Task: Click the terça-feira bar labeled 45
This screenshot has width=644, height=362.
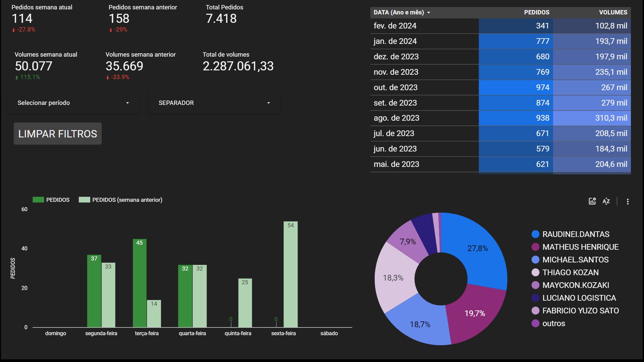Action: coord(140,283)
